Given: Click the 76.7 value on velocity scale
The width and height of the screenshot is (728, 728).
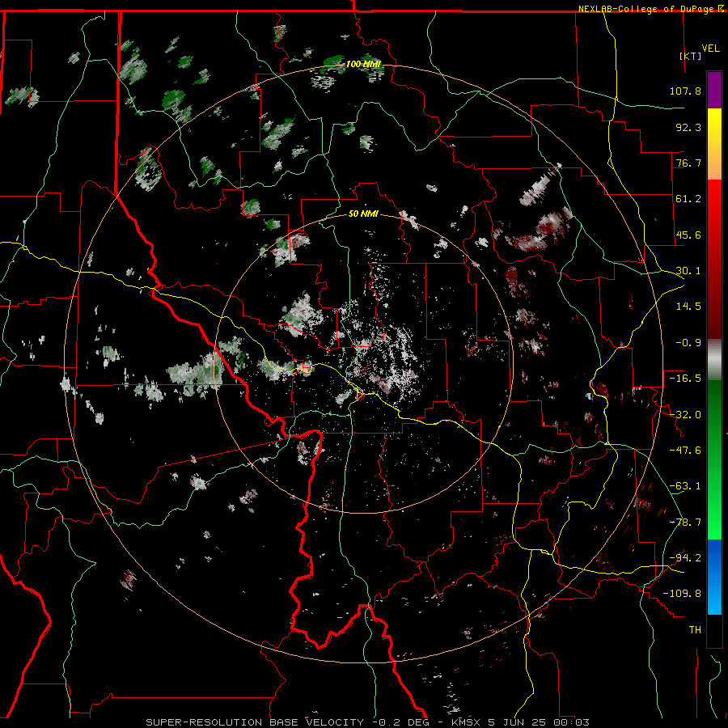Looking at the screenshot, I should 688,163.
